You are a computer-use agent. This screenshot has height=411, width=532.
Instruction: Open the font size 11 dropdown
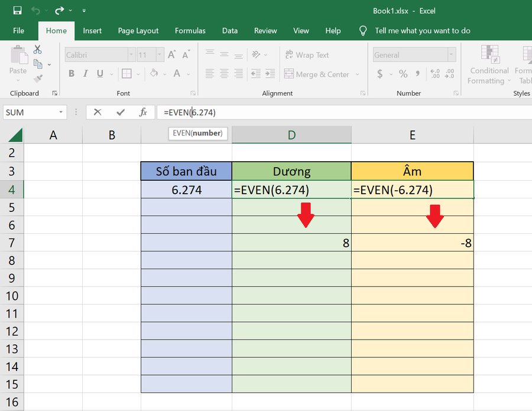click(160, 54)
